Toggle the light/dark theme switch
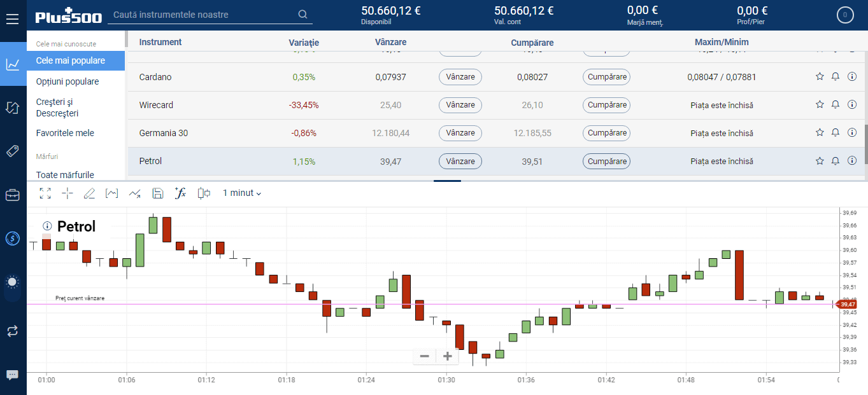The width and height of the screenshot is (868, 395). pos(12,282)
